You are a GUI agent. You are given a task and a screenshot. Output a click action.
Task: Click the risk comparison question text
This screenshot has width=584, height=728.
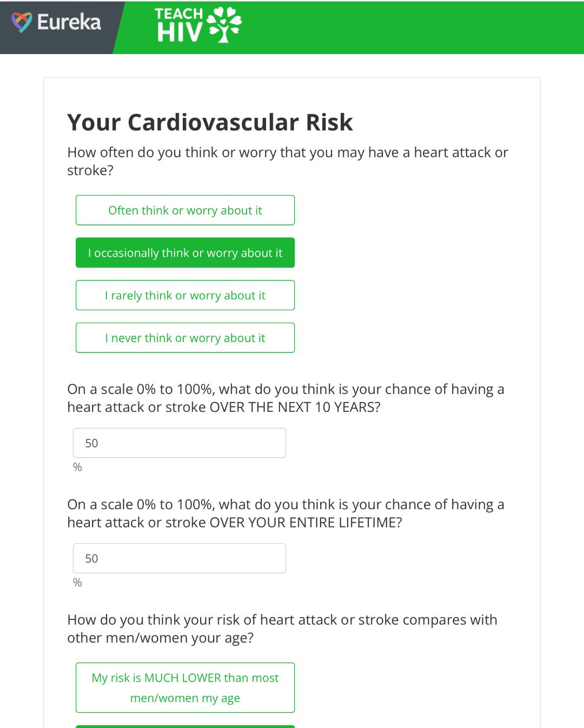point(282,629)
